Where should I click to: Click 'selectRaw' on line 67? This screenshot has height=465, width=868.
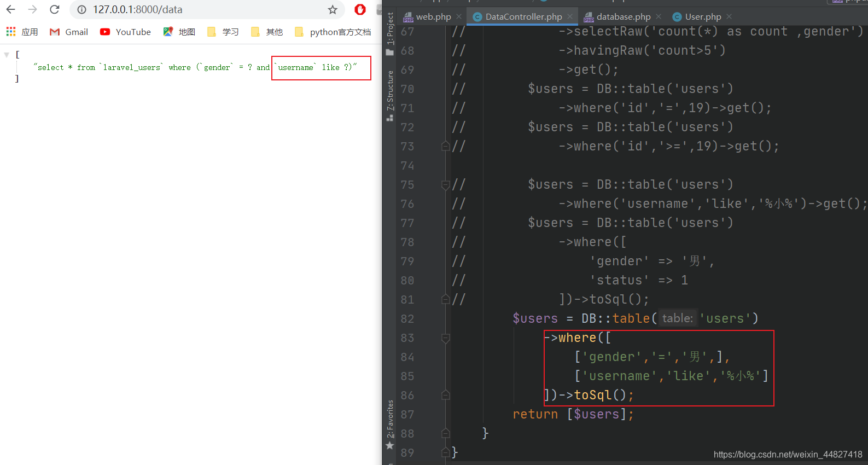pyautogui.click(x=608, y=32)
